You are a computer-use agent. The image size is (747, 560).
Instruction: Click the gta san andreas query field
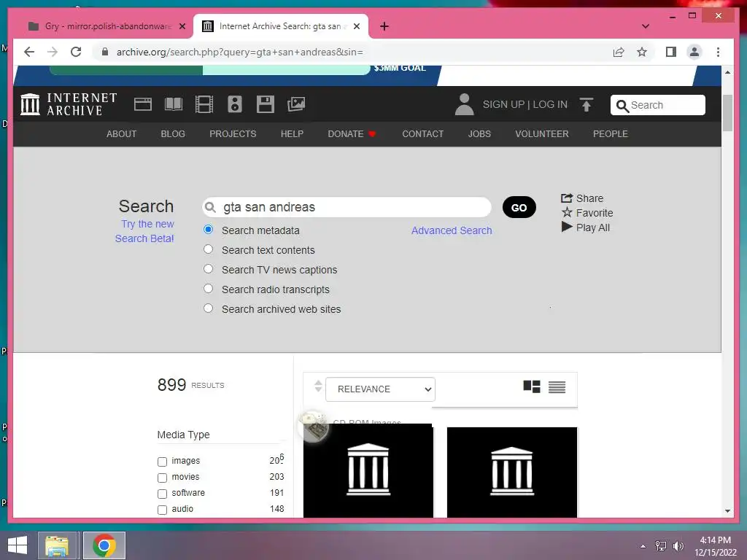347,207
